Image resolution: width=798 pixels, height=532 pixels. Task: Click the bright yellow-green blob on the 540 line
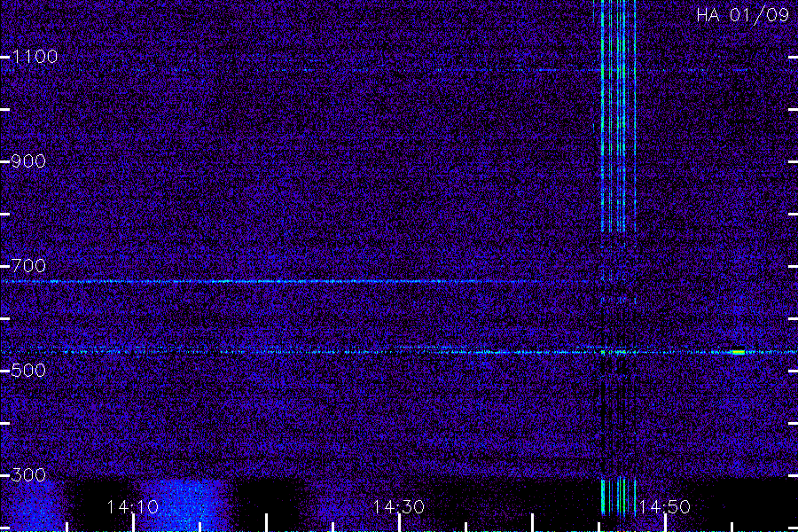pyautogui.click(x=738, y=352)
